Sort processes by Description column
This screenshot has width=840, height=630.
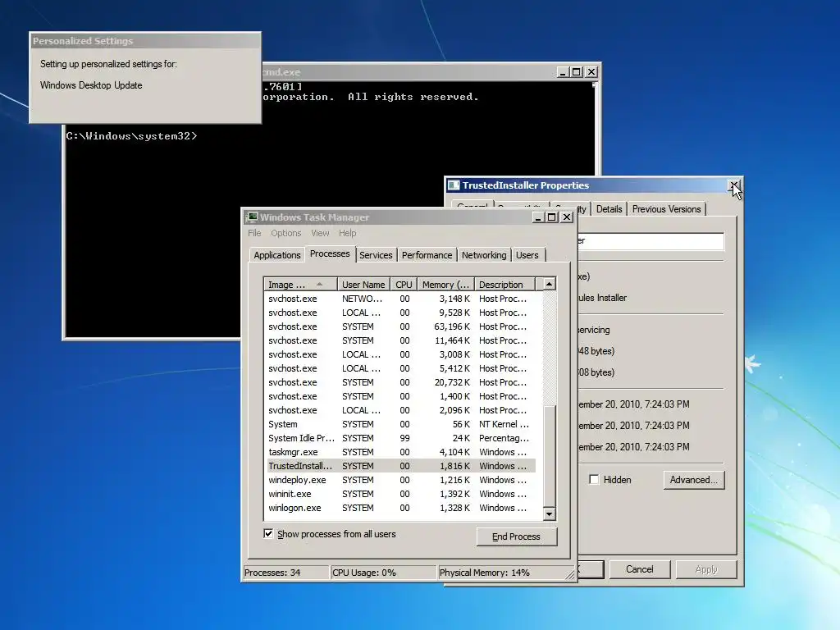504,285
